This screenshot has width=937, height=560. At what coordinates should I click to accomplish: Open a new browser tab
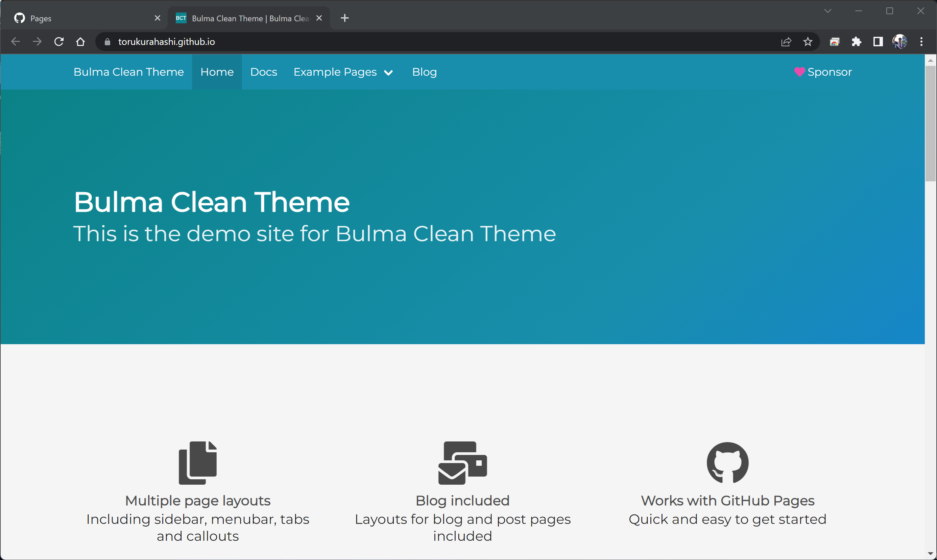click(344, 18)
